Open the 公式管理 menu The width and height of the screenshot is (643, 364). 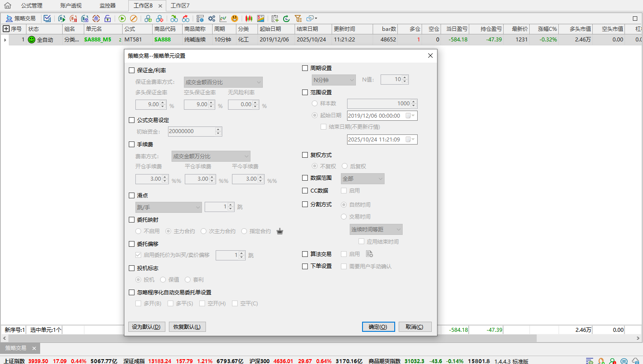32,6
